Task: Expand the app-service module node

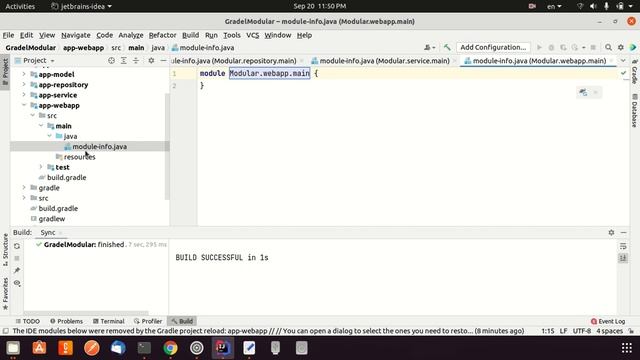Action: click(x=24, y=94)
